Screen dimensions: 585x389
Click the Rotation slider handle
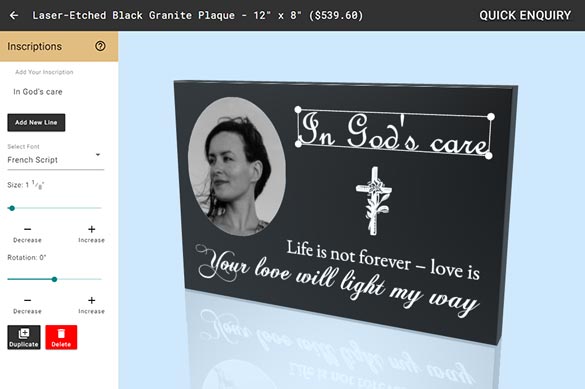[54, 279]
